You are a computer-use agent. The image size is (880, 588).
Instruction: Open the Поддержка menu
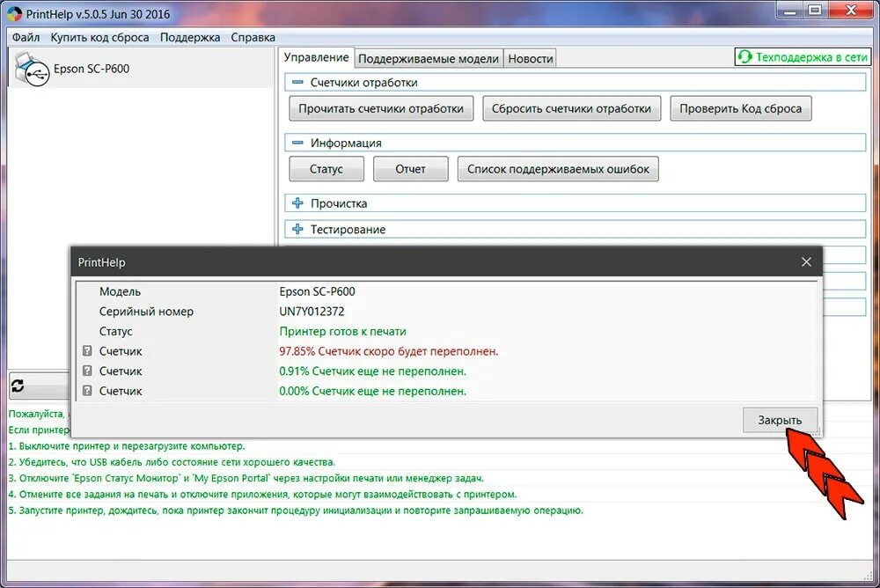tap(190, 38)
